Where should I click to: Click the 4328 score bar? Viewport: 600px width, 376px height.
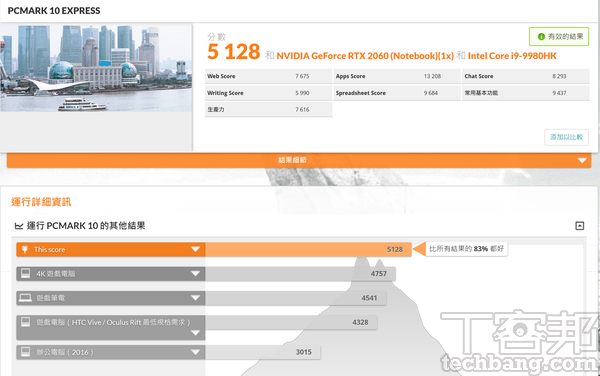tap(291, 322)
